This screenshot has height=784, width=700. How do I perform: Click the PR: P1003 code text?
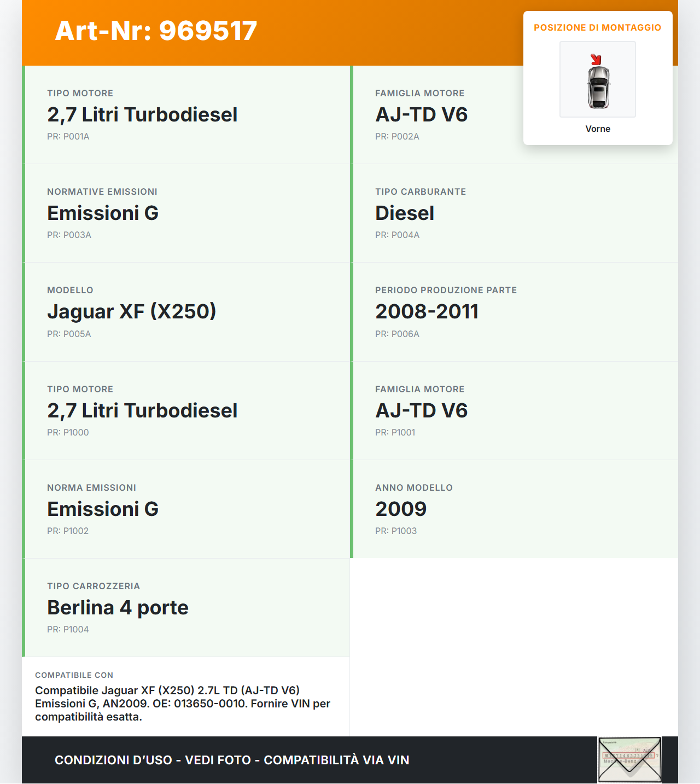click(395, 530)
